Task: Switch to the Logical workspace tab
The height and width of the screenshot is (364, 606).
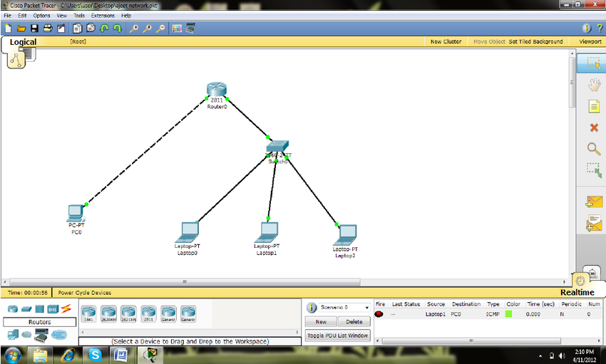Action: 23,42
